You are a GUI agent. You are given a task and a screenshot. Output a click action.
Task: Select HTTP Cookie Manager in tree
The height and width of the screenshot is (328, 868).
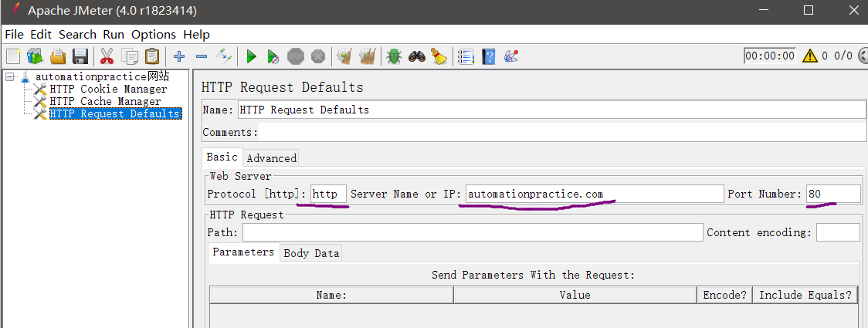[x=108, y=89]
